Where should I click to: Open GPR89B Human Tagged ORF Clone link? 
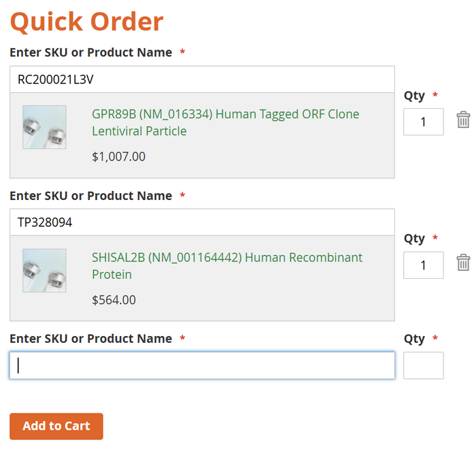[225, 122]
